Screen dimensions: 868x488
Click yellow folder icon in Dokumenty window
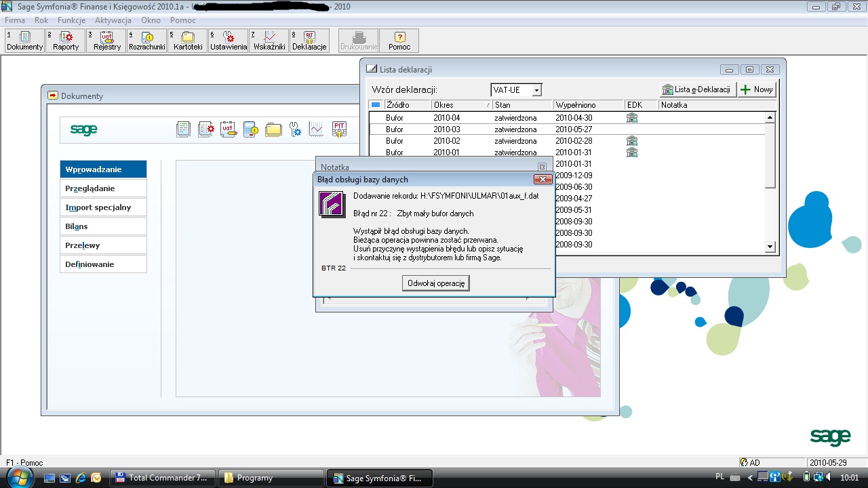[273, 129]
